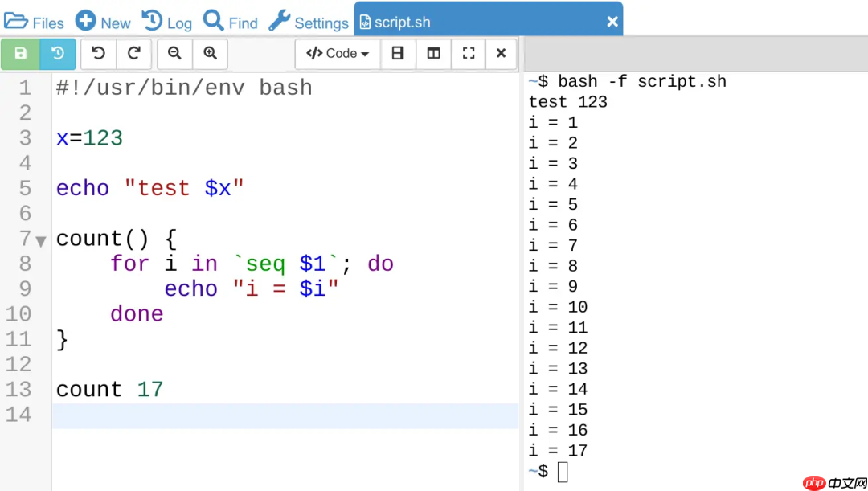Screen dimensions: 868x491
Task: Open the Find search
Action: pos(231,23)
